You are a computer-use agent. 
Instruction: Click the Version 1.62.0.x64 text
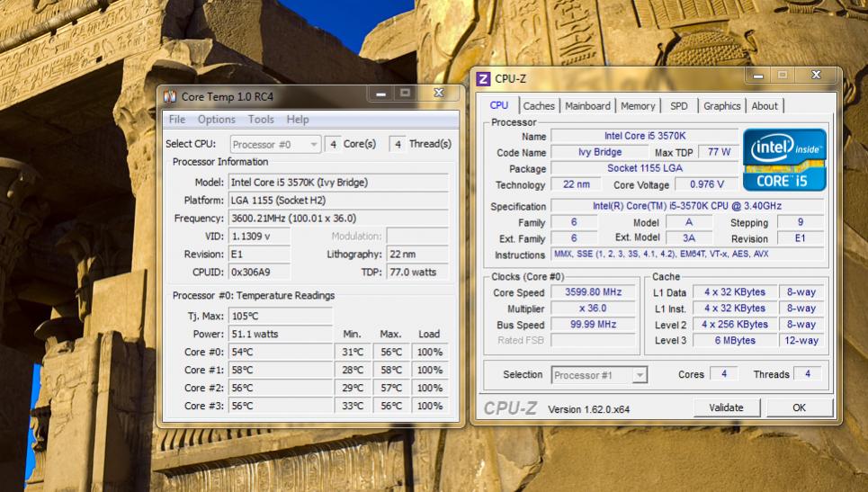click(x=588, y=409)
